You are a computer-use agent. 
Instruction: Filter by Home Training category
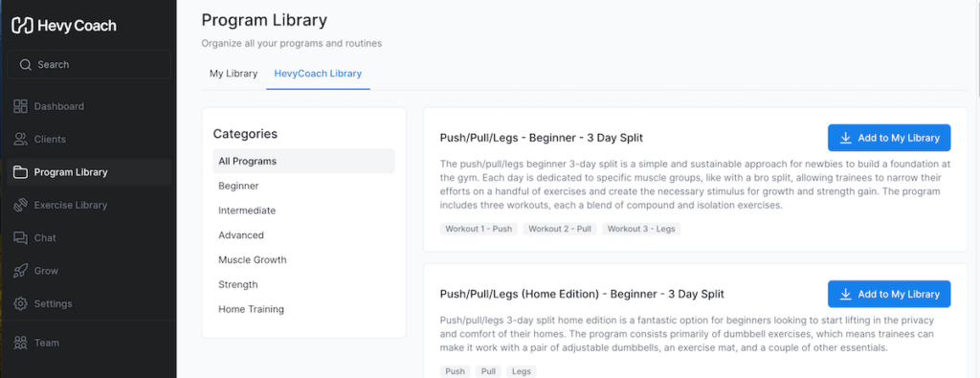coord(303,309)
